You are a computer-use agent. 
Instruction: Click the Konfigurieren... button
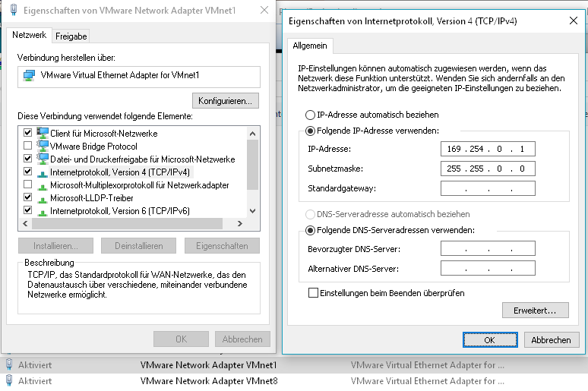[x=226, y=100]
